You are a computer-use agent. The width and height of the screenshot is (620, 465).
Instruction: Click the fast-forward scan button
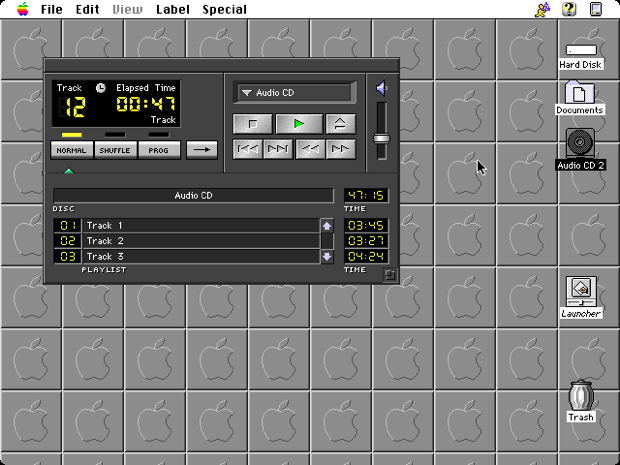[340, 149]
